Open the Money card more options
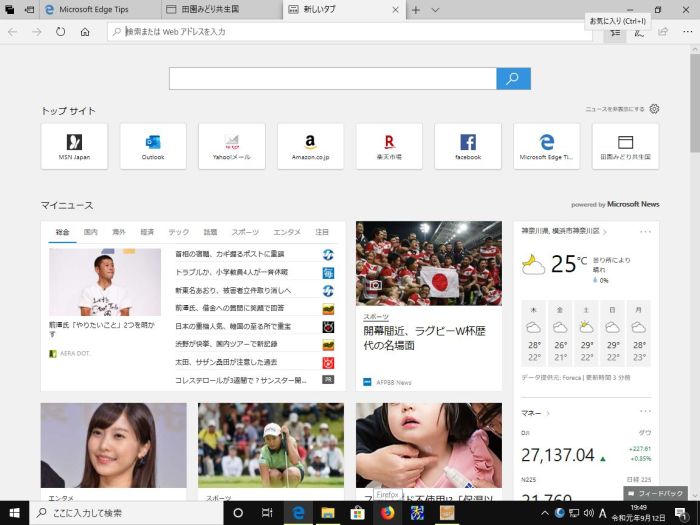 [x=645, y=412]
